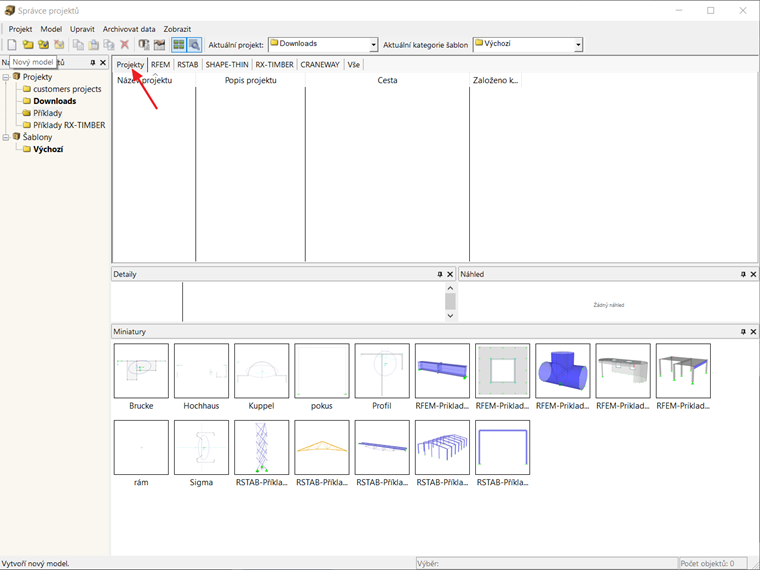Viewport: 760px width, 570px height.
Task: Click the archive data toolbar icon
Action: click(143, 45)
